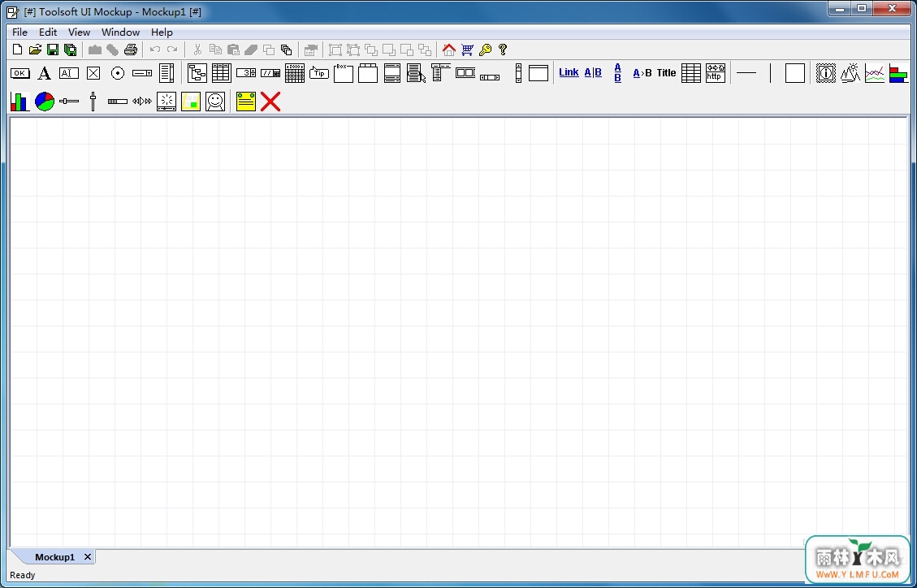Click the Paste clipboard icon
This screenshot has height=588, width=917.
point(233,50)
